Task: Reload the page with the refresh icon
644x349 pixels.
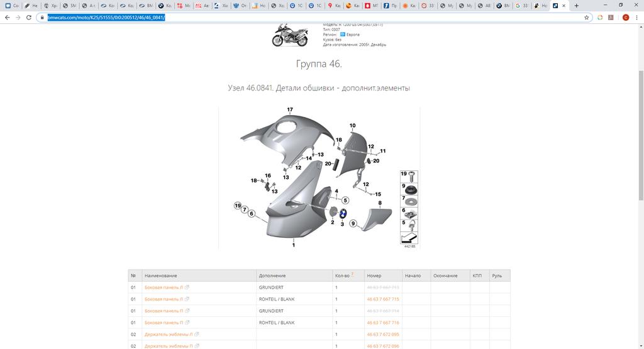Action: [28, 18]
